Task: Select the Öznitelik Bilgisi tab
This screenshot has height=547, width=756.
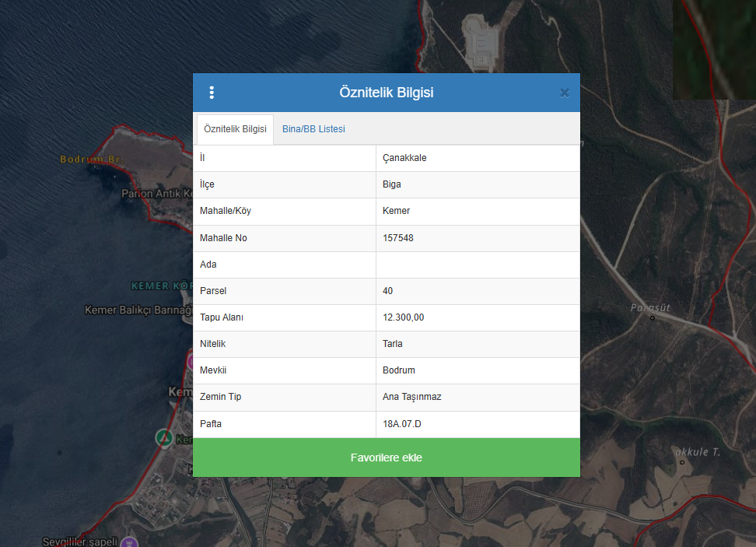Action: click(235, 129)
